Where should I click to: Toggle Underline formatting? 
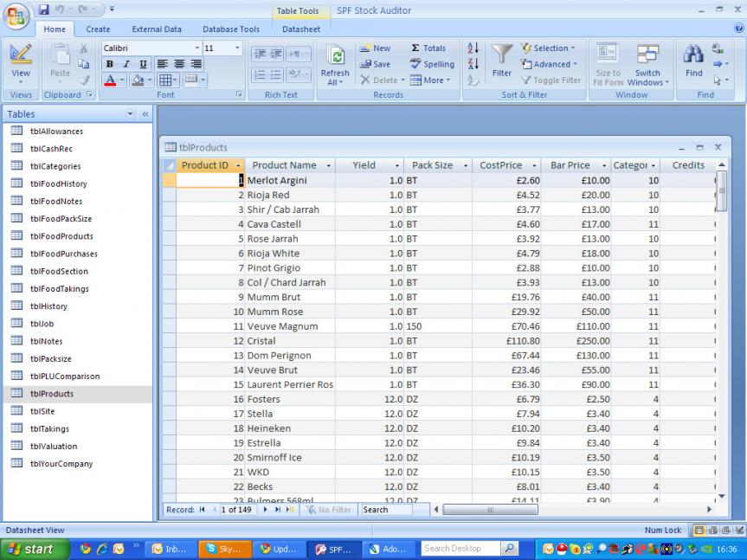pyautogui.click(x=143, y=64)
